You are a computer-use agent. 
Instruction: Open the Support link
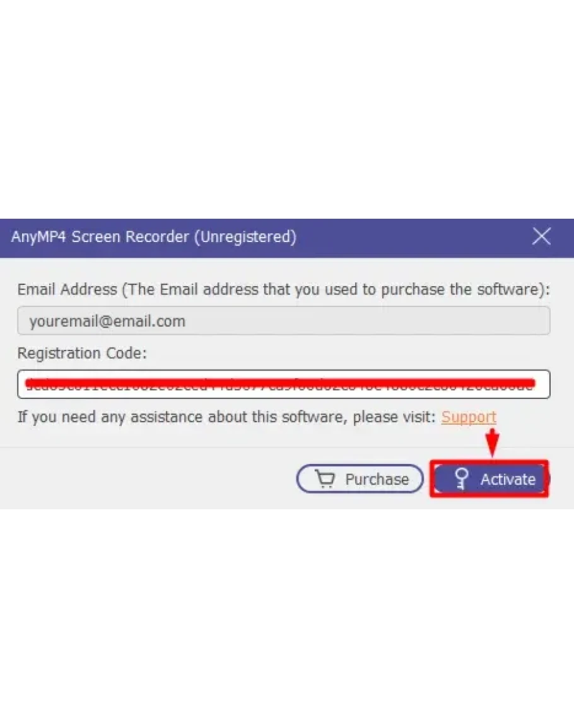pos(469,417)
